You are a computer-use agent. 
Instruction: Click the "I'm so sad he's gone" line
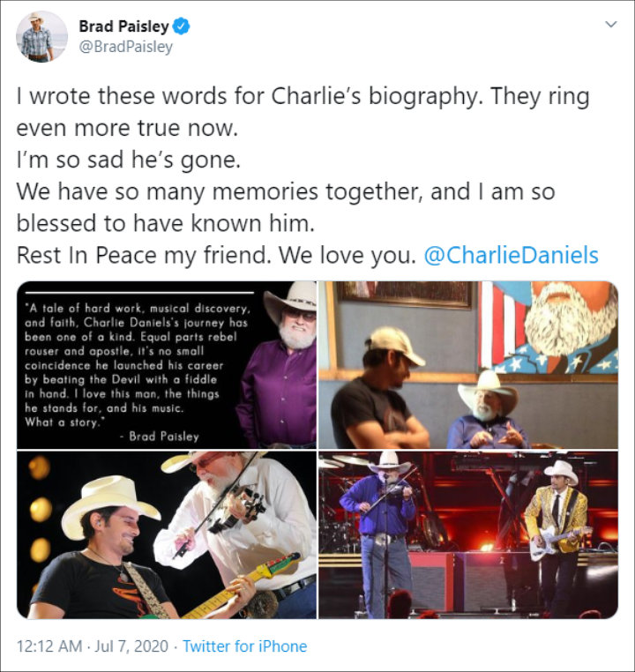point(129,160)
